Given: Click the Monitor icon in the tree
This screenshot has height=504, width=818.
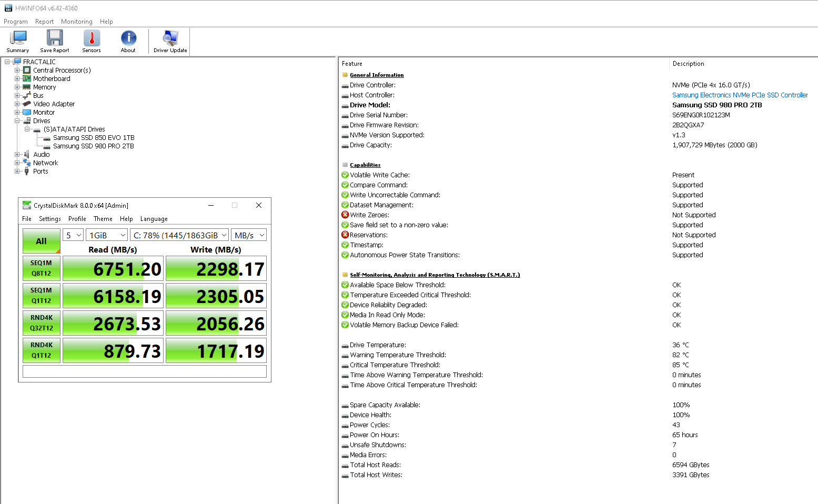Looking at the screenshot, I should click(27, 112).
